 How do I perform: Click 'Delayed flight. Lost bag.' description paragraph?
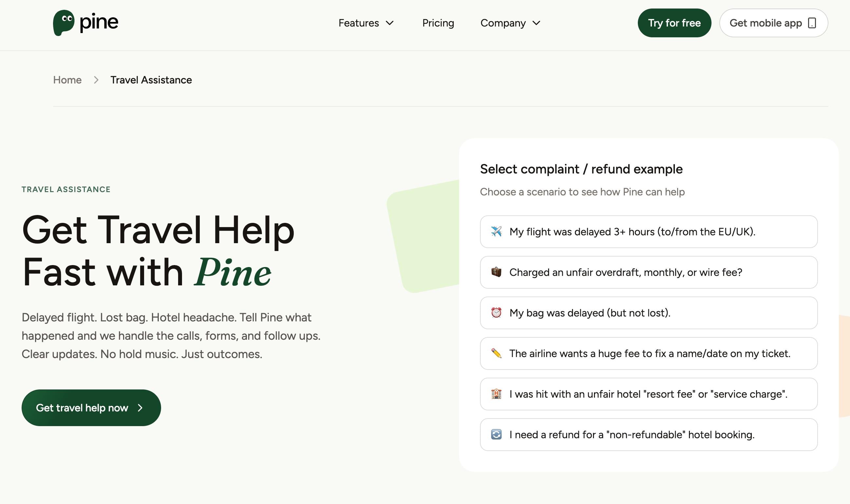[171, 335]
